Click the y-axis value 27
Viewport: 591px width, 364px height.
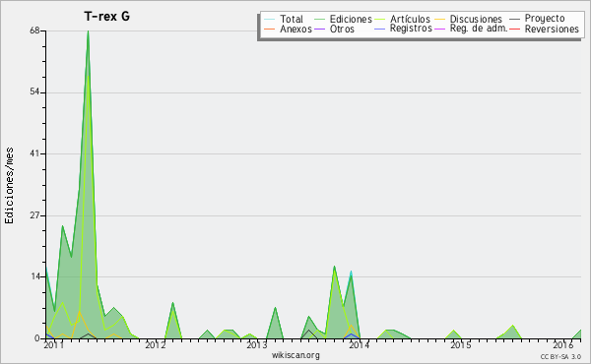pos(34,215)
